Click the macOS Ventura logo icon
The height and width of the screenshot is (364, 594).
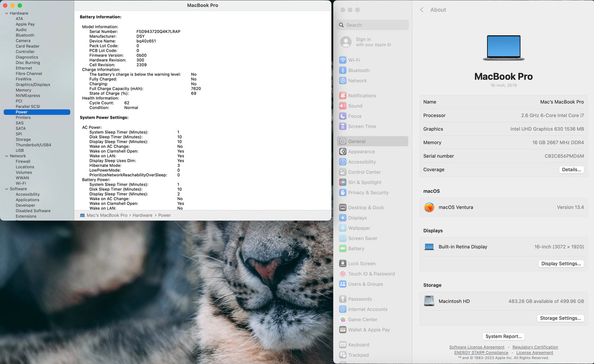(x=429, y=207)
